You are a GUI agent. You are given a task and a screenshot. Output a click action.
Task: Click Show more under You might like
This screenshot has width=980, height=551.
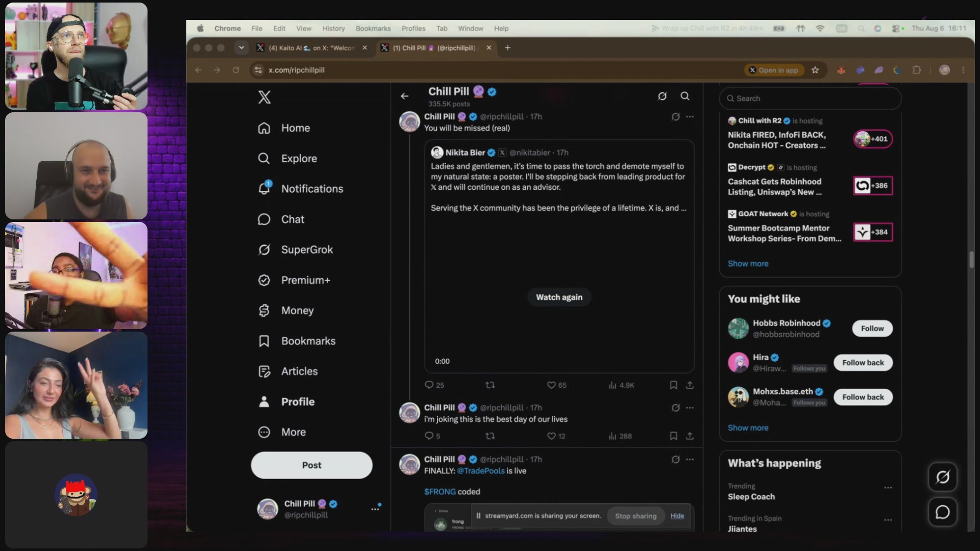point(748,428)
